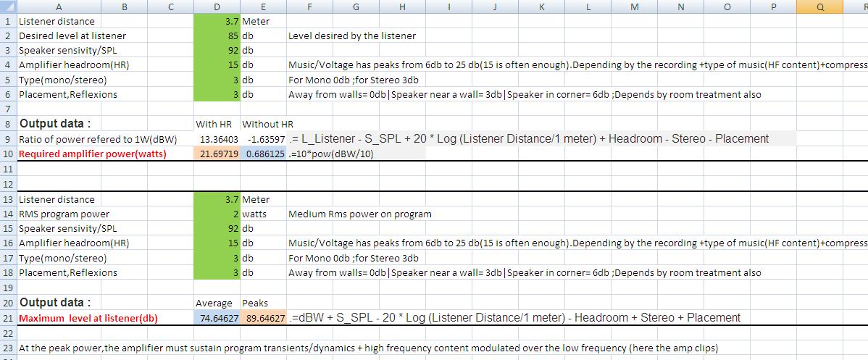Viewport: 868px width, 360px height.
Task: Select the 15 headroom value in row 4
Action: pyautogui.click(x=217, y=64)
